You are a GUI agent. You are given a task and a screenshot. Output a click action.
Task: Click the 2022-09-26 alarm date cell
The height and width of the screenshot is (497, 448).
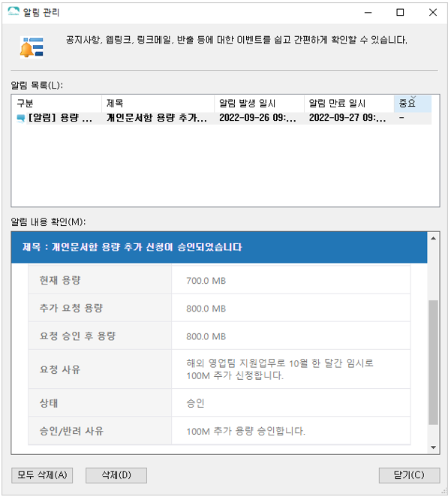(258, 118)
